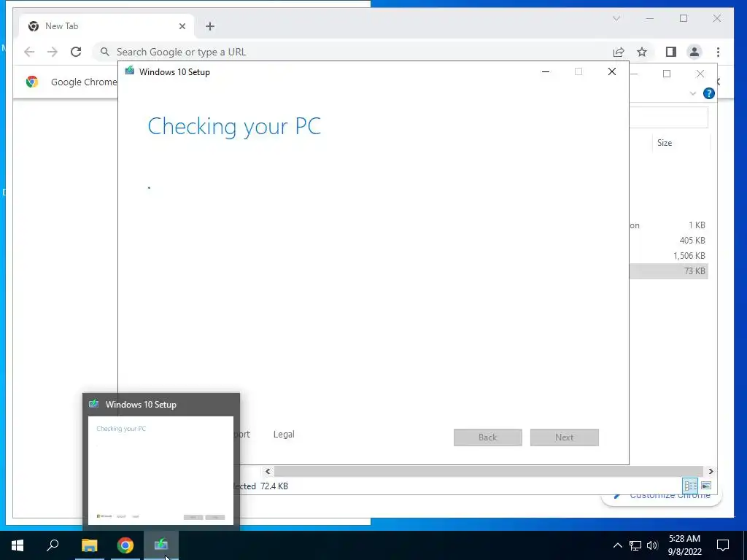Click Windows 10 Setup title icon
This screenshot has width=747, height=560.
[x=130, y=71]
